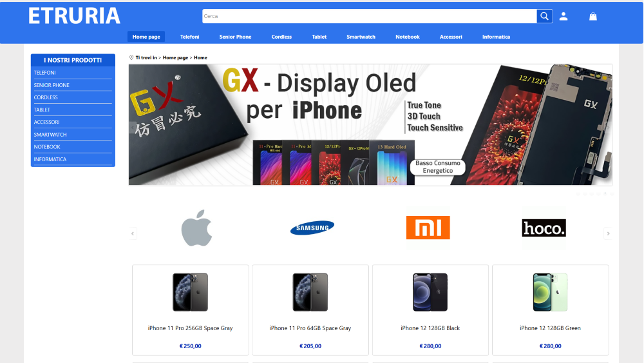The height and width of the screenshot is (363, 644).
Task: Open the shopping bag cart icon
Action: tap(592, 17)
